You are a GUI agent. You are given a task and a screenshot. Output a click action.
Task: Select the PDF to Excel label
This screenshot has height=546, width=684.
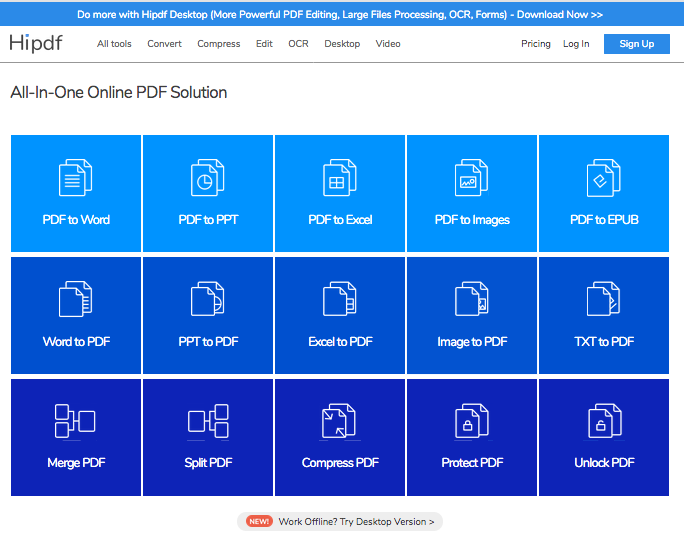[x=340, y=219]
